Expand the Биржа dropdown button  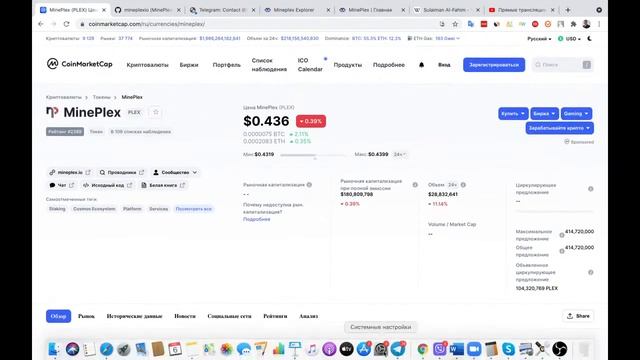pyautogui.click(x=544, y=113)
